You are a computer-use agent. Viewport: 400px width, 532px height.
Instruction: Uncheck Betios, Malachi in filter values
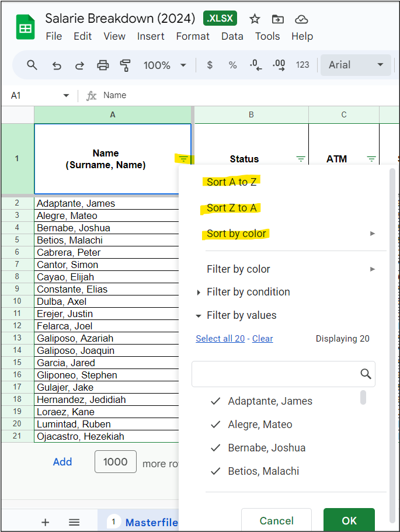[x=216, y=471]
